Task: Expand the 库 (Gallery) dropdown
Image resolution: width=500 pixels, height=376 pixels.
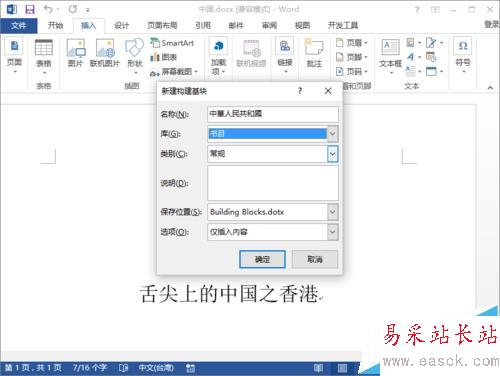Action: pos(332,134)
